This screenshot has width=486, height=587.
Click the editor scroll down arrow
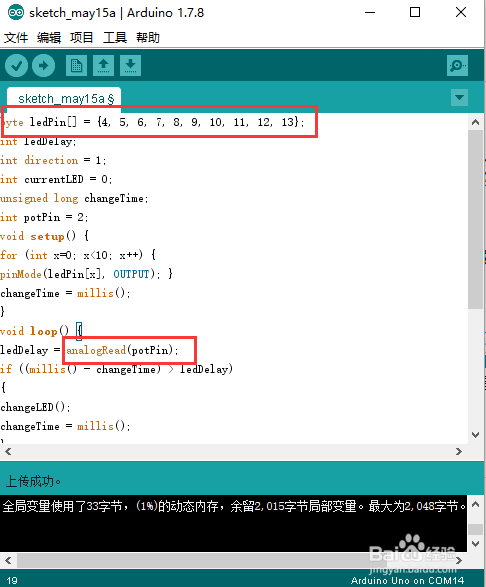[x=476, y=435]
